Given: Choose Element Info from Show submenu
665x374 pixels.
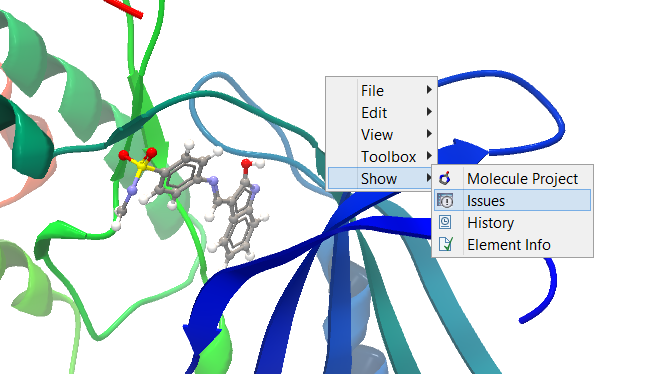Looking at the screenshot, I should [512, 245].
